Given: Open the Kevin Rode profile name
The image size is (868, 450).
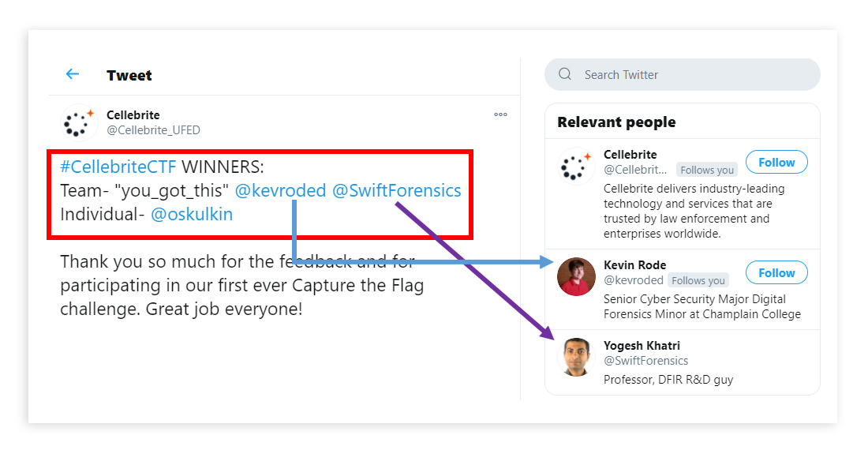Looking at the screenshot, I should tap(634, 265).
